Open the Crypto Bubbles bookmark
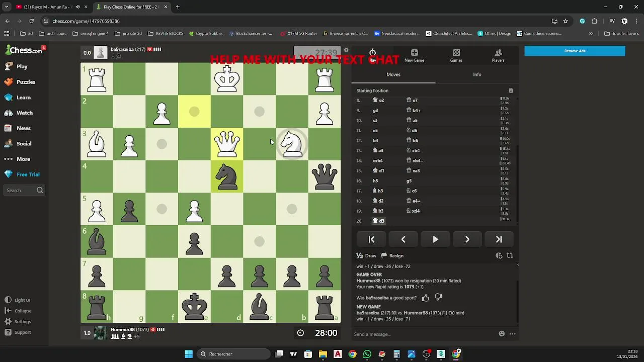The image size is (644, 362). pos(206,34)
